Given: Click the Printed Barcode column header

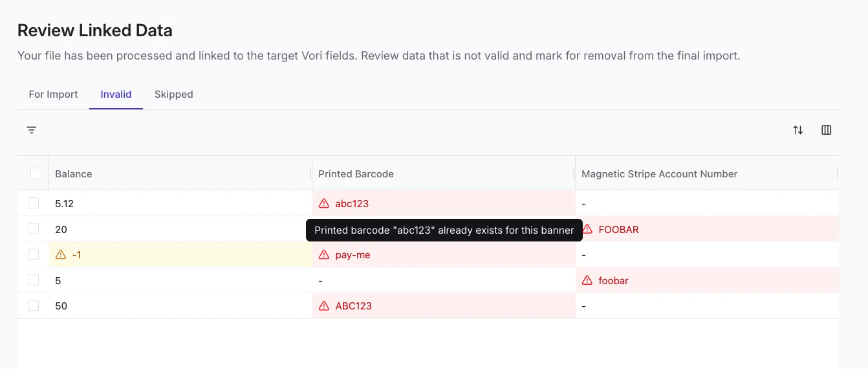Looking at the screenshot, I should 356,174.
